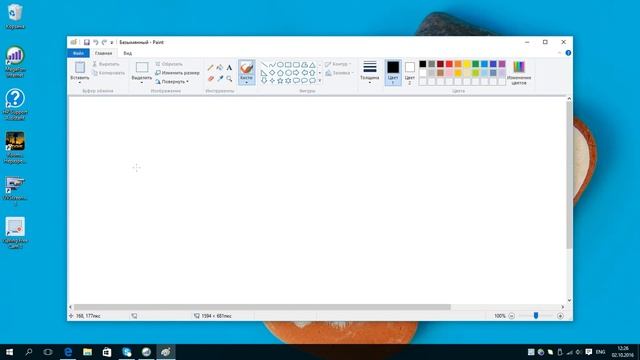Expand the Select dropdown arrow
The width and height of the screenshot is (640, 360).
point(142,83)
